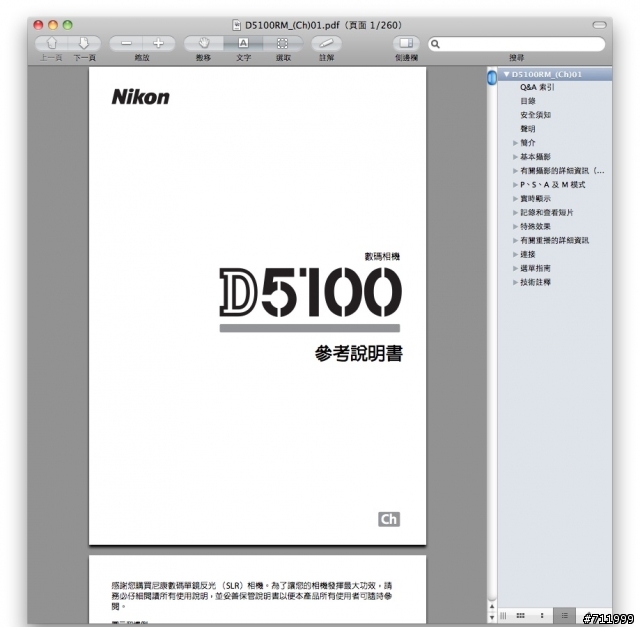The image size is (640, 627).
Task: Click the 參考說明書 heading text
Action: (x=358, y=353)
